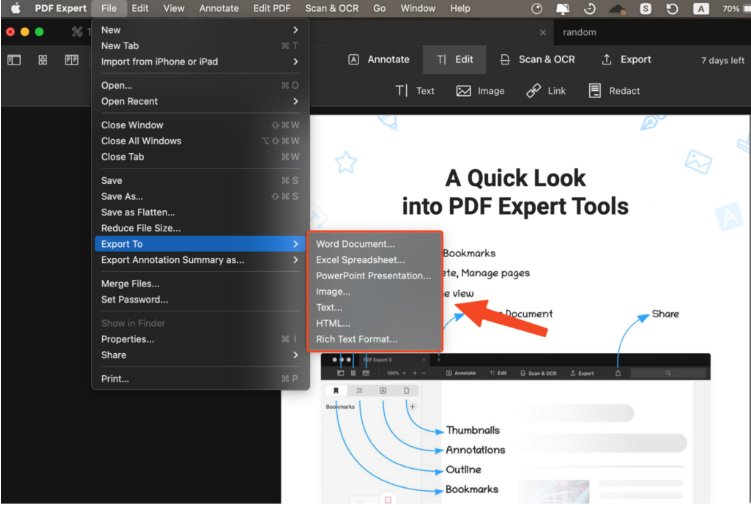Toggle the left sidebar panel icon
Screen dimensions: 751x505
(14, 60)
